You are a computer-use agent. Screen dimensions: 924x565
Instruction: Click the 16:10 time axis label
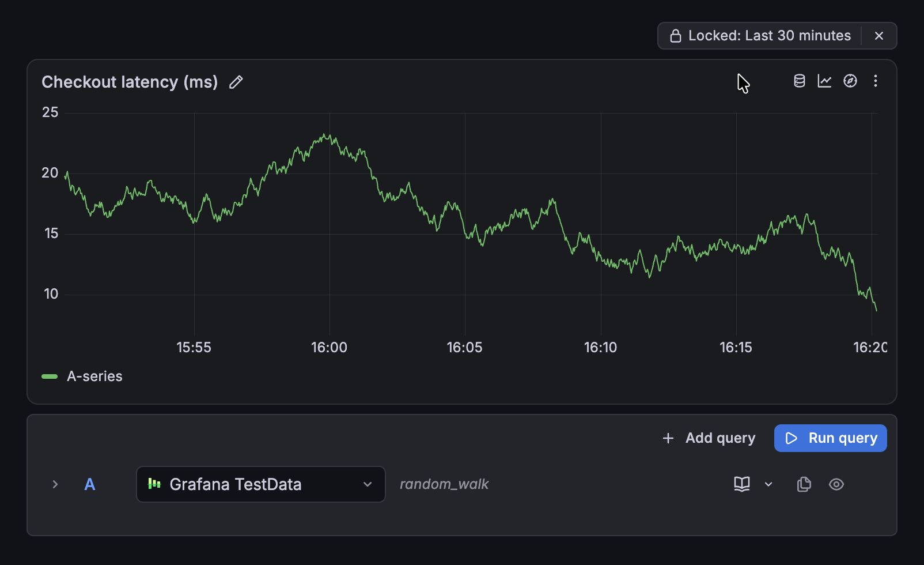tap(600, 348)
